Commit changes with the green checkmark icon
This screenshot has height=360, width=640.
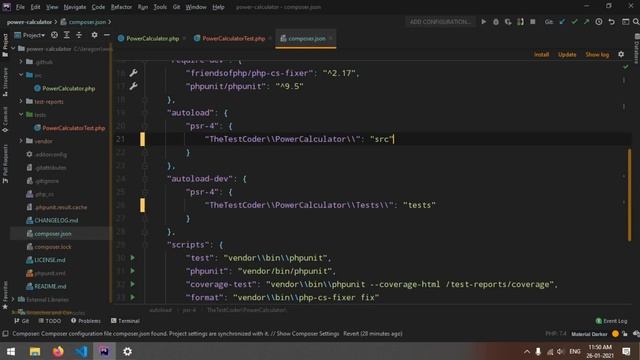[x=574, y=22]
